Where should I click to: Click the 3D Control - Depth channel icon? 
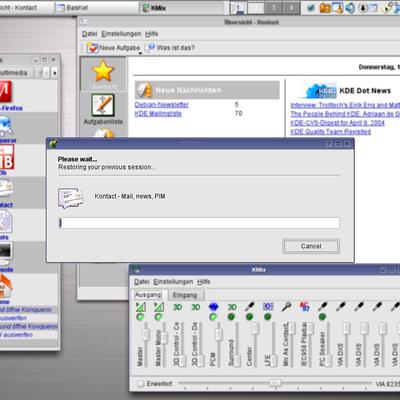(195, 307)
